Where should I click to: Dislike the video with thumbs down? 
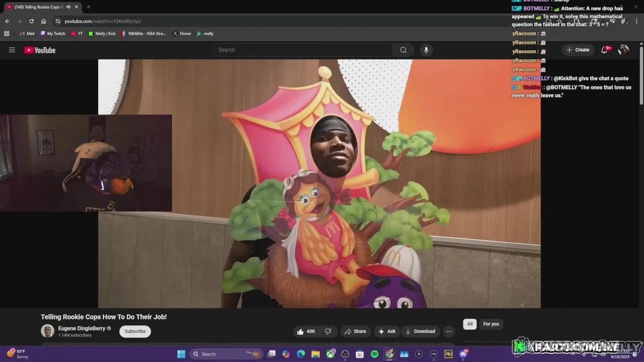[328, 331]
